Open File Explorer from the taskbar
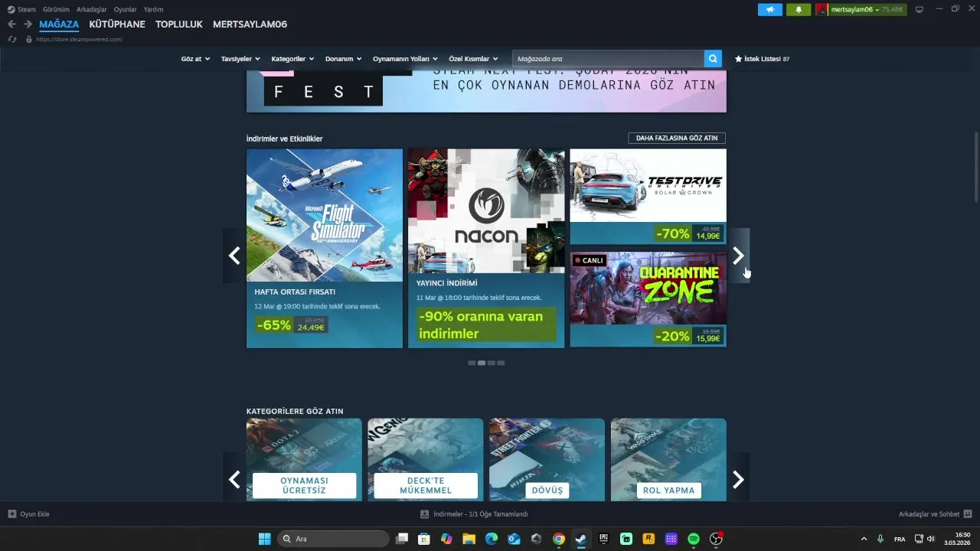 (469, 539)
